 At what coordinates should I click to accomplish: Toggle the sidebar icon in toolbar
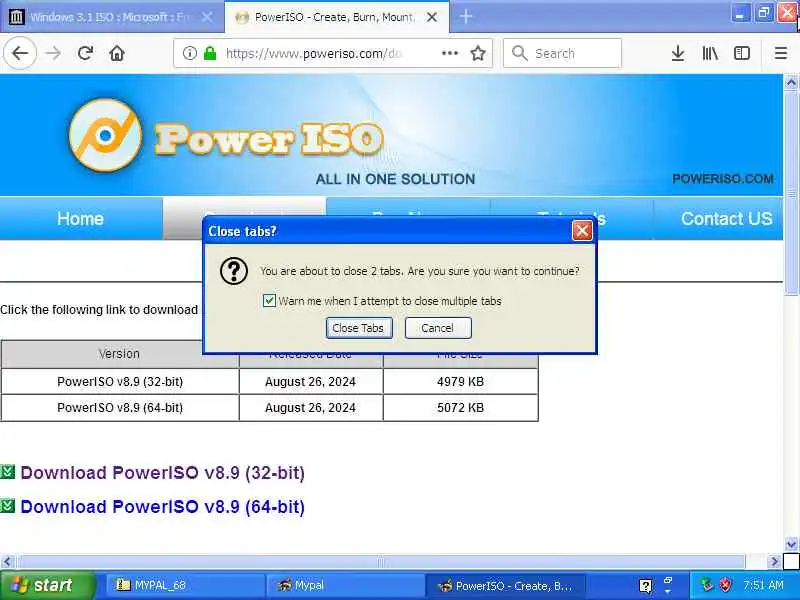[x=742, y=53]
